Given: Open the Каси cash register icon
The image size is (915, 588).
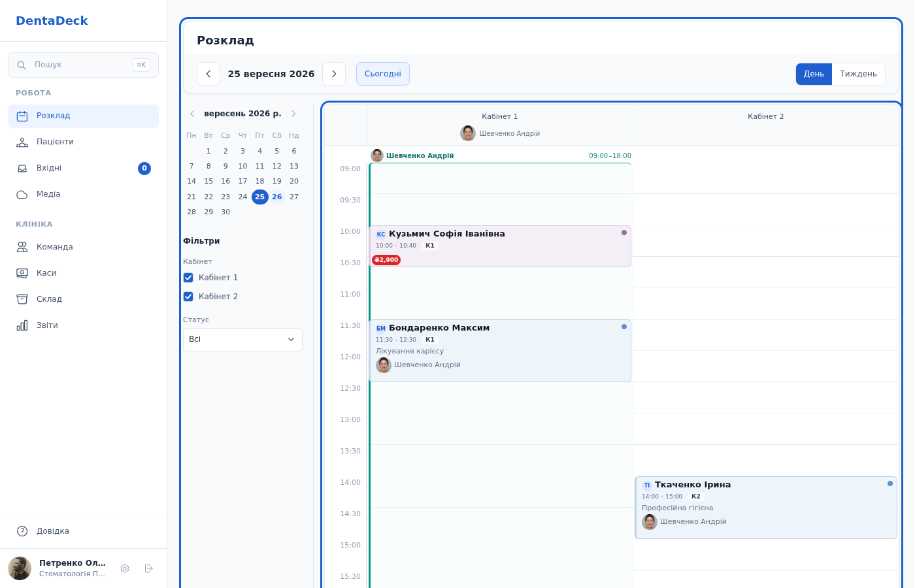Looking at the screenshot, I should (x=22, y=273).
